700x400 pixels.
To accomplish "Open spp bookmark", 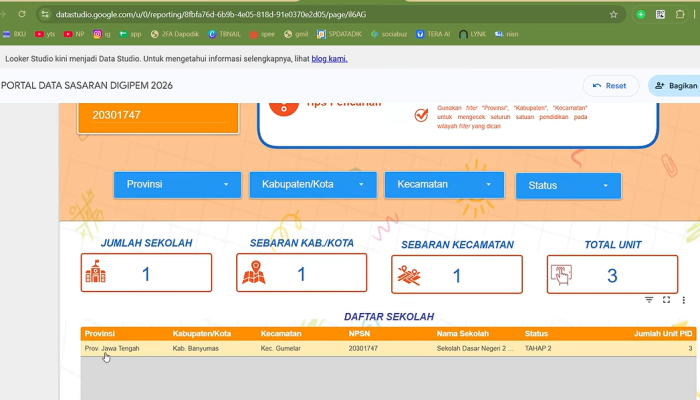I will tap(130, 34).
